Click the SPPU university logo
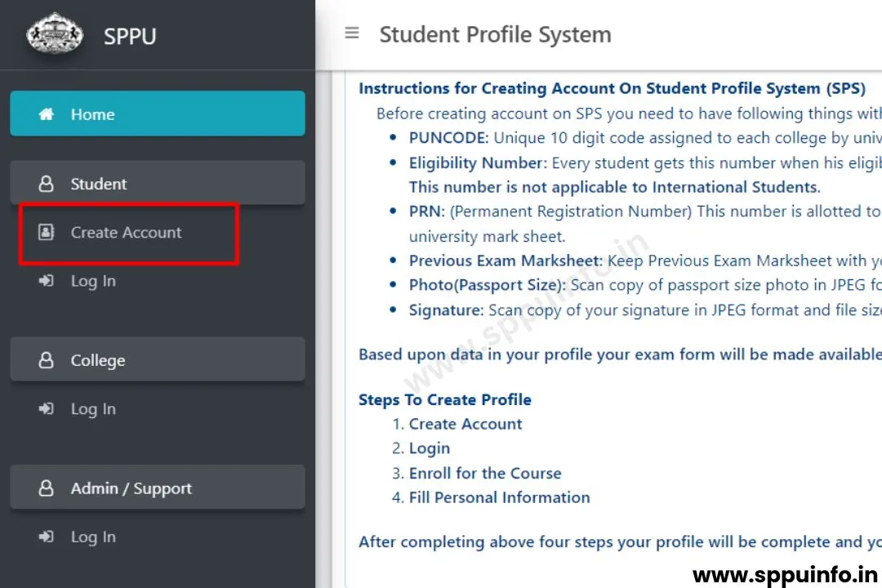 (55, 34)
